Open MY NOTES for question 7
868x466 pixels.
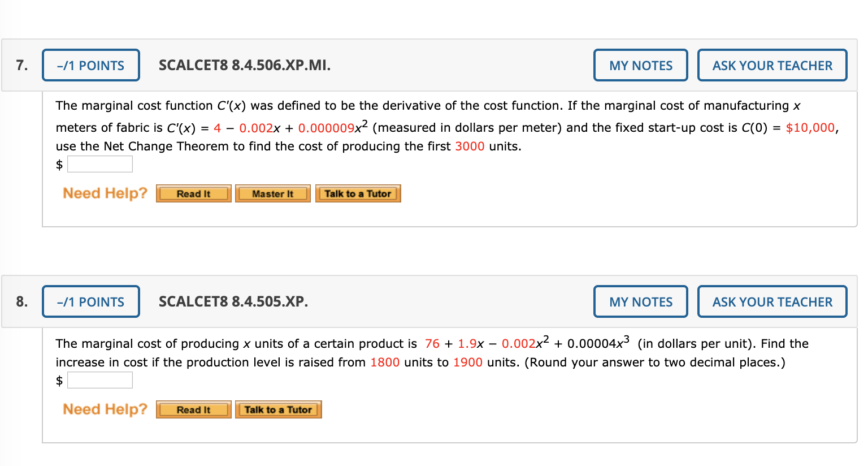click(x=640, y=65)
